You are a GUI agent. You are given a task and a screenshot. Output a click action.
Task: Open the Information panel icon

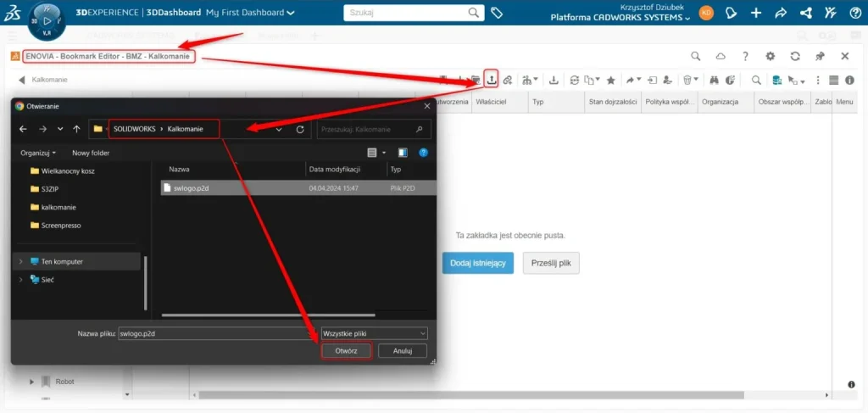(849, 81)
